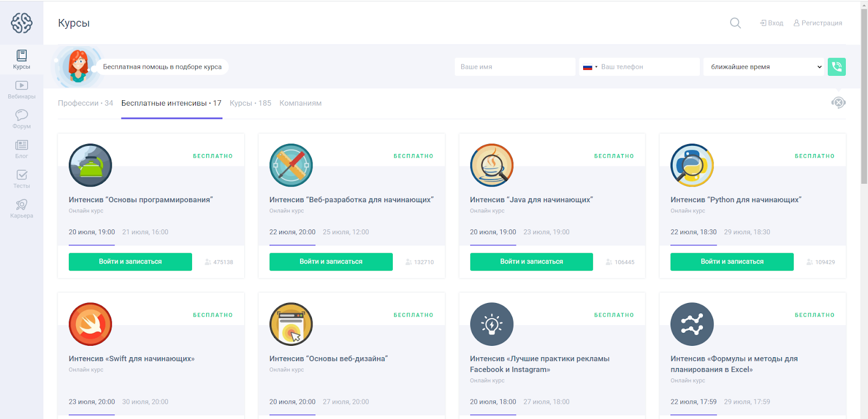Click the red-haired assistant avatar
868x419 pixels.
click(79, 67)
